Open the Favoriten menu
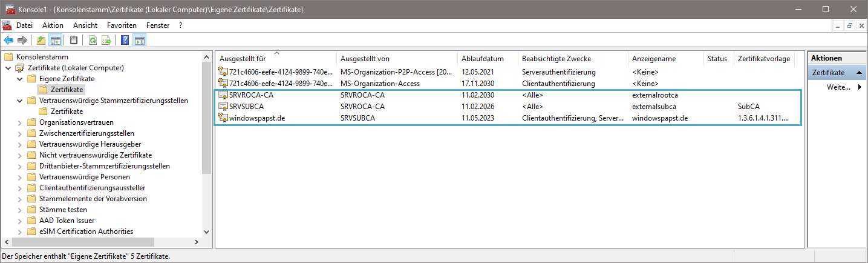Viewport: 868px width, 263px height. tap(122, 25)
